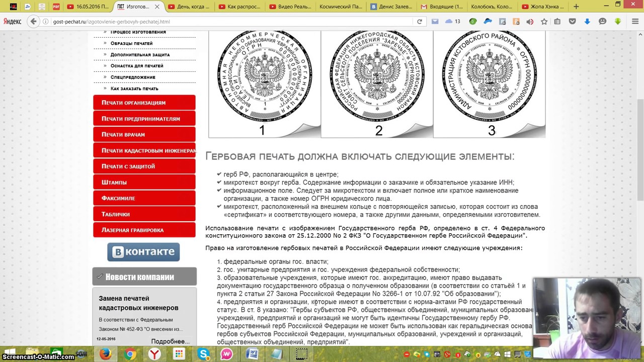Launch Google Chrome from the taskbar
Screen dimensions: 644x362
[130, 354]
